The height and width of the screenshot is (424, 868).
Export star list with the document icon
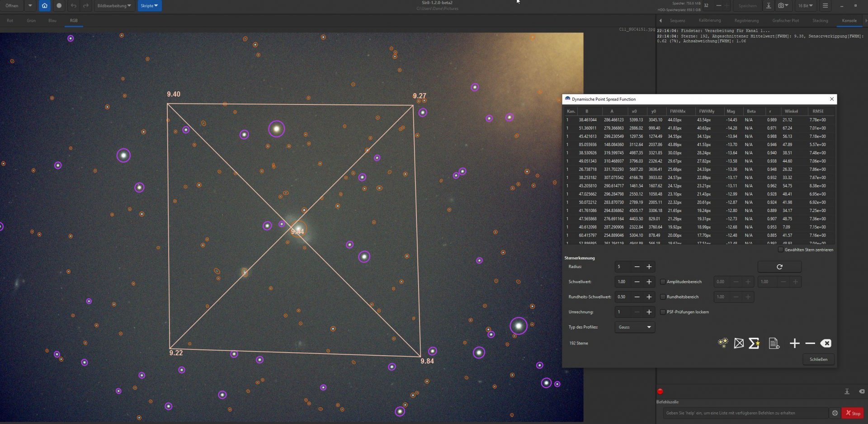click(774, 344)
